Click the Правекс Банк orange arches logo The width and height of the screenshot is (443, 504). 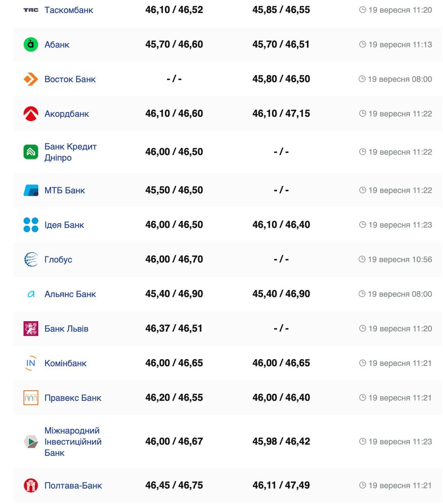click(31, 398)
